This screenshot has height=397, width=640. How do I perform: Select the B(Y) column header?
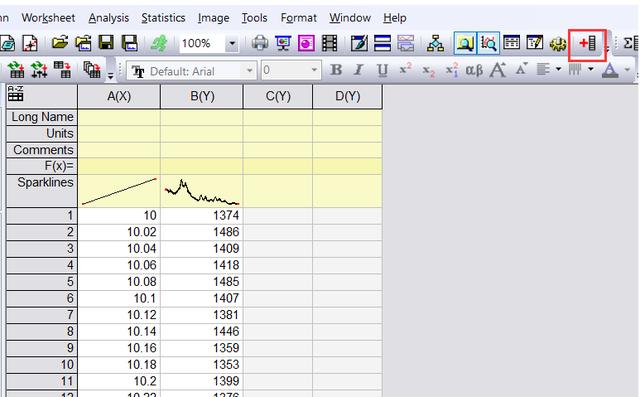pos(202,96)
